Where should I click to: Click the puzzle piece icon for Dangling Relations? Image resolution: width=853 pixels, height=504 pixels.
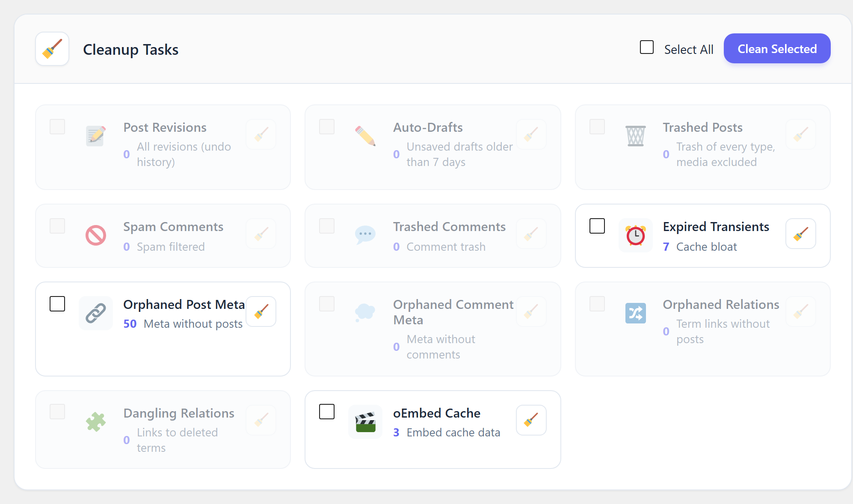point(96,422)
